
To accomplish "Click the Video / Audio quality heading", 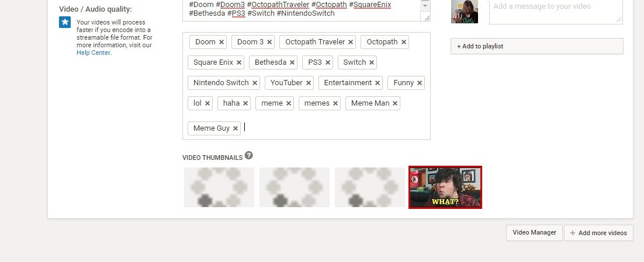I will [x=95, y=9].
